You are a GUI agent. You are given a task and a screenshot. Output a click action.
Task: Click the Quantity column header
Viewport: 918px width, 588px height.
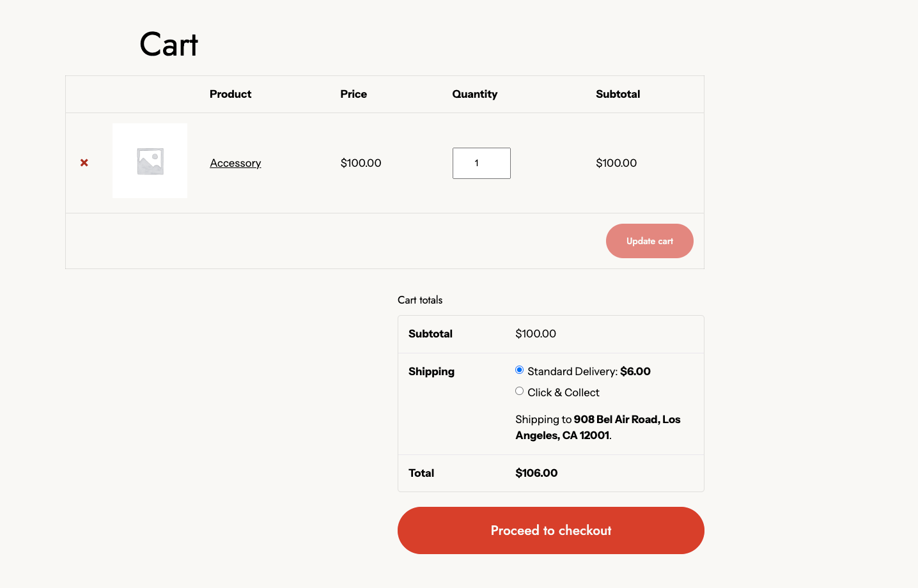pos(474,94)
